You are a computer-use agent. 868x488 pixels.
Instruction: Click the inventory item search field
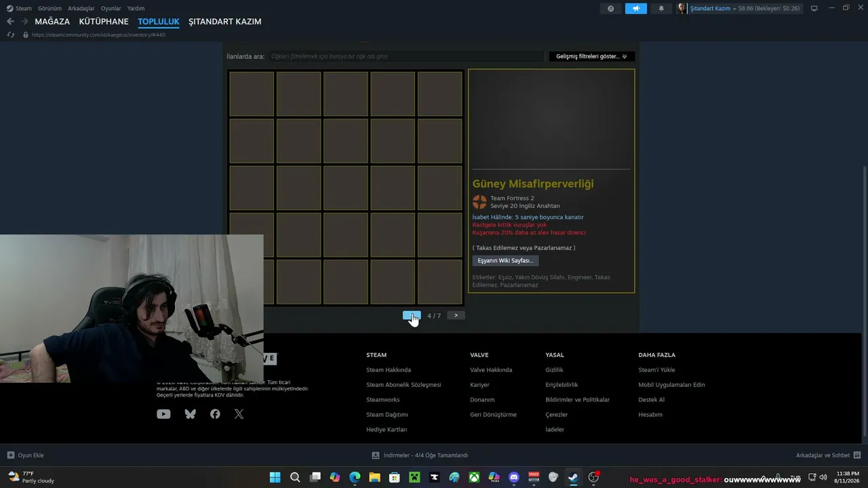coord(406,56)
